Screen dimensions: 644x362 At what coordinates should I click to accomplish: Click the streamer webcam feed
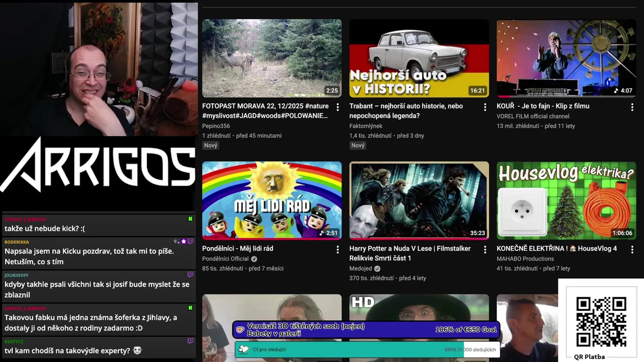99,69
